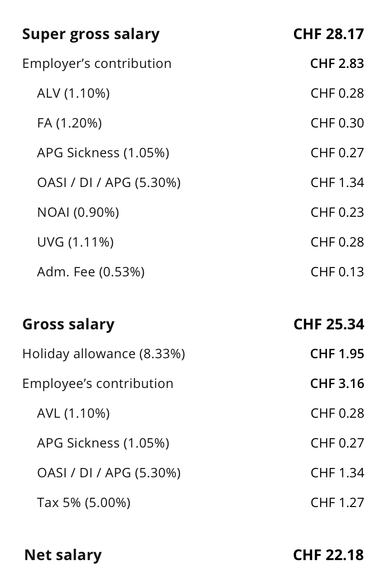Click the Holiday allowance (8.33%) label
The width and height of the screenshot is (387, 588).
pyautogui.click(x=104, y=354)
